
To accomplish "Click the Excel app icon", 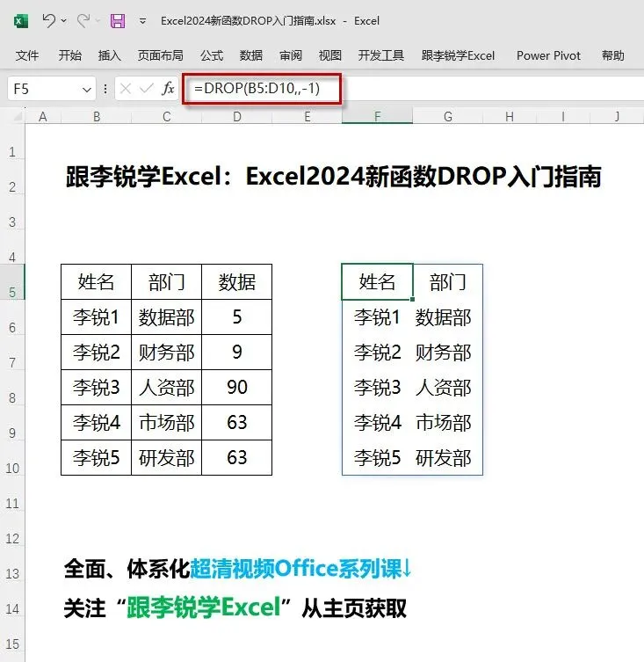I will tap(21, 21).
